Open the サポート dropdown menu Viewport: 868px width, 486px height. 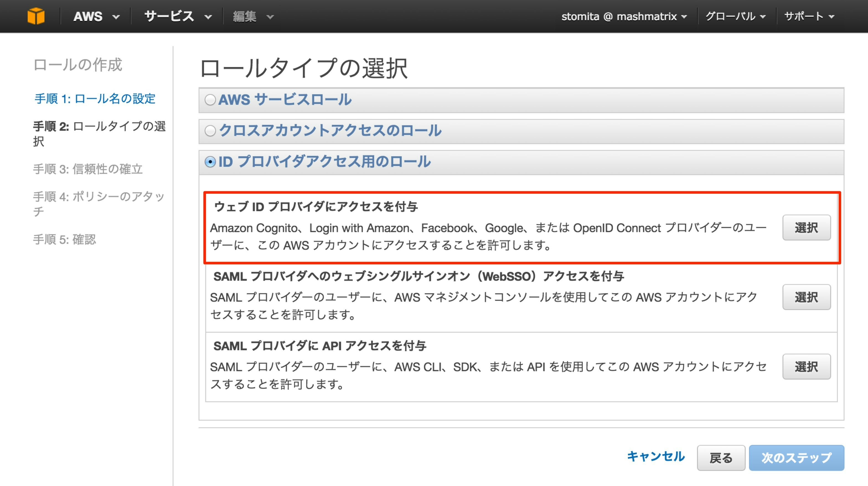(809, 16)
